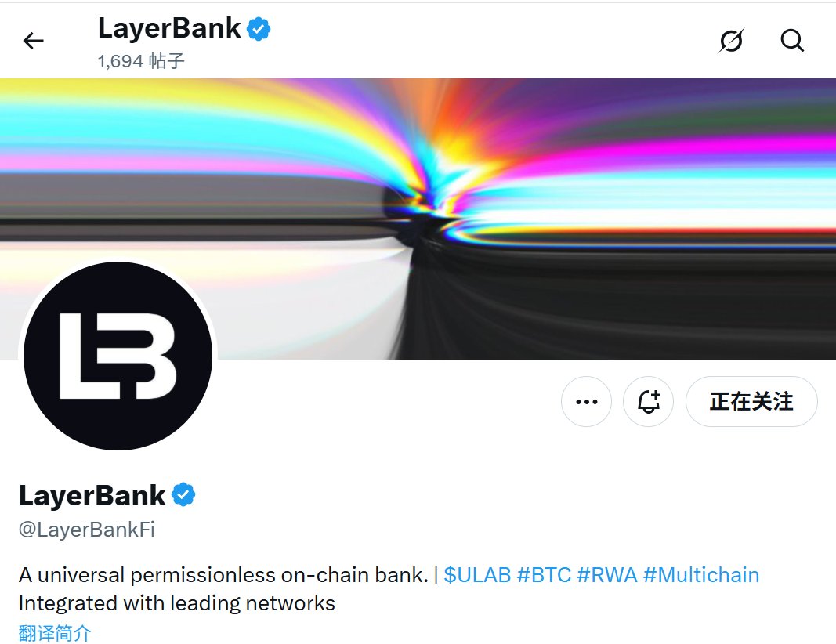The height and width of the screenshot is (644, 836).
Task: Open the #RWA hashtag link
Action: click(x=607, y=575)
